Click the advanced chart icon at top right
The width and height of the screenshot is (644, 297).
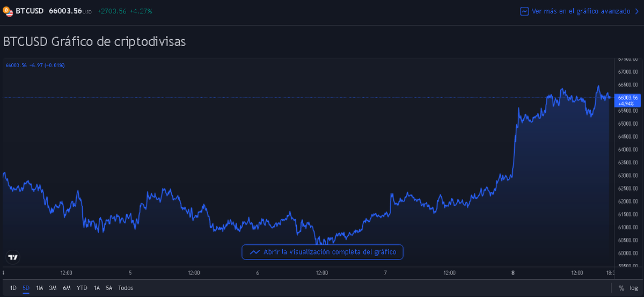(524, 11)
